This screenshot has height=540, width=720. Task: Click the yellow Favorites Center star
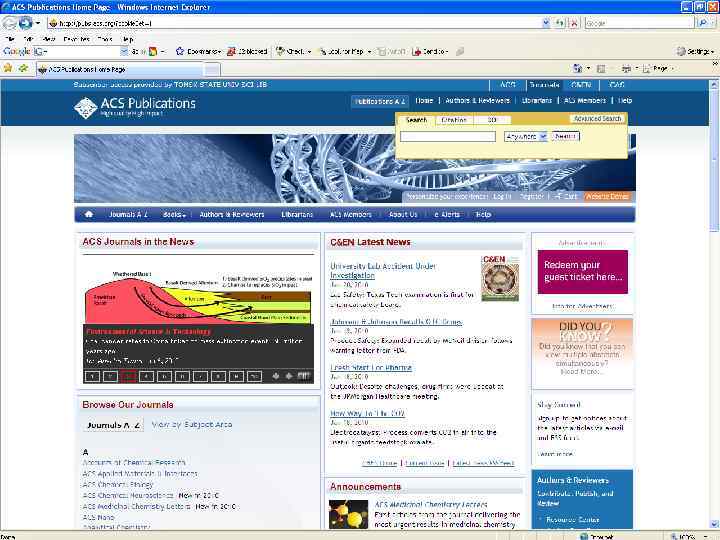pos(8,68)
